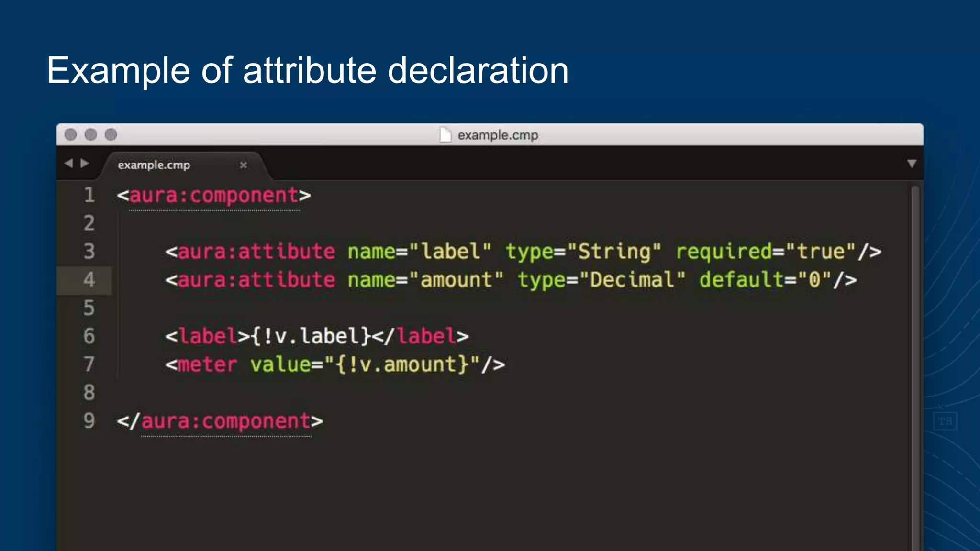Close the example.cmp tab
Screen dimensions: 980x551
[x=243, y=165]
